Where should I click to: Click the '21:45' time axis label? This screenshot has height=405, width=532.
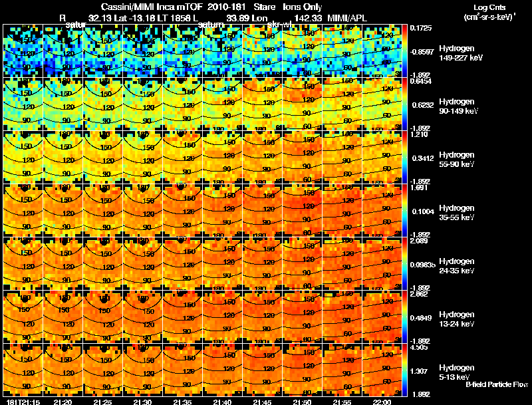[x=262, y=402]
